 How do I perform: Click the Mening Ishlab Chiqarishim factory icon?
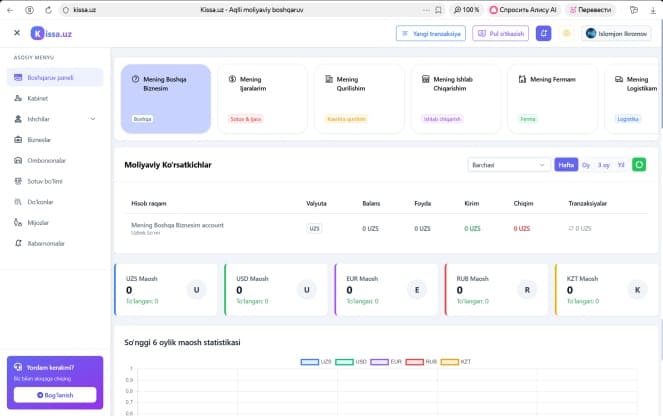point(426,79)
